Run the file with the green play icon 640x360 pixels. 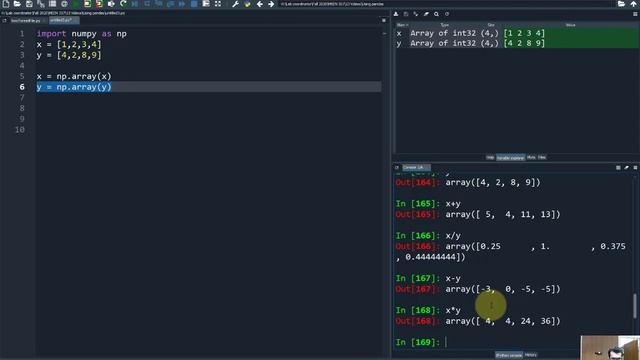(x=76, y=4)
